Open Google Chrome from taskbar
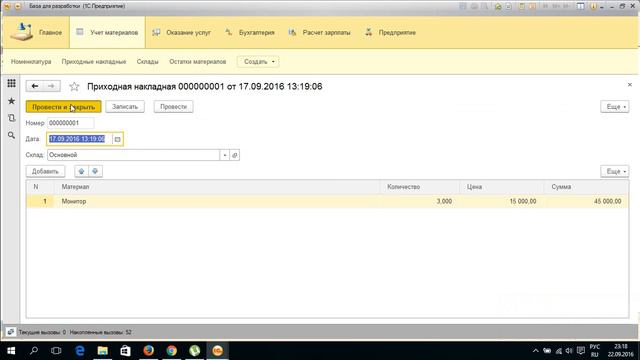 [x=171, y=351]
